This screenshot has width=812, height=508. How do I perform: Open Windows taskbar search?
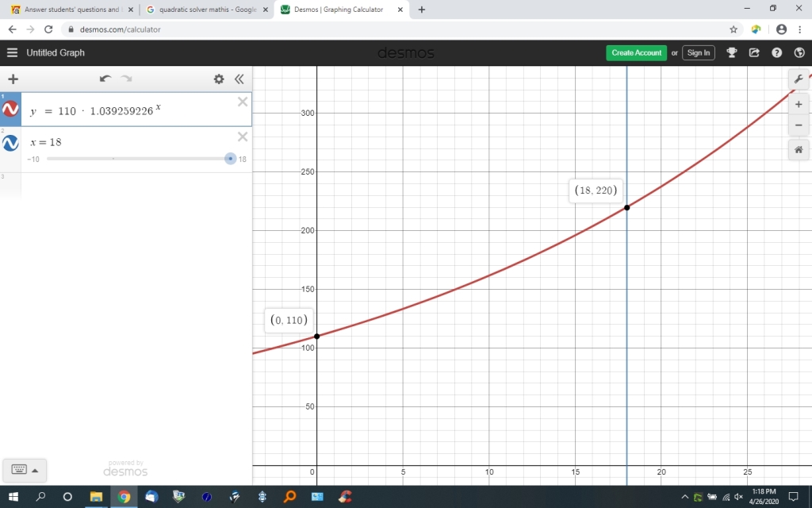coord(40,497)
